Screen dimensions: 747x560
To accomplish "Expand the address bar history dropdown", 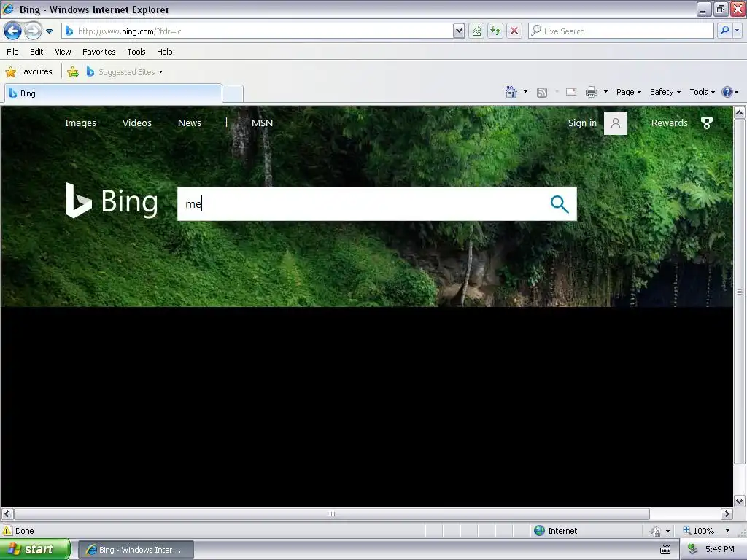I will [459, 31].
